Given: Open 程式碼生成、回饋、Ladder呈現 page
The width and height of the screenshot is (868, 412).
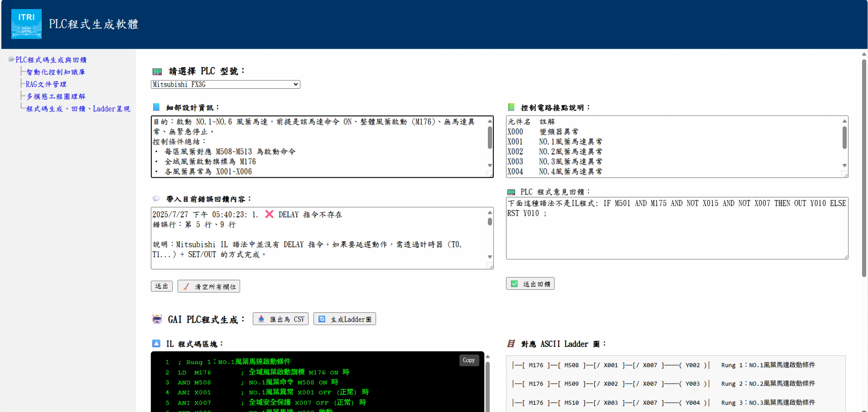Looking at the screenshot, I should [78, 109].
